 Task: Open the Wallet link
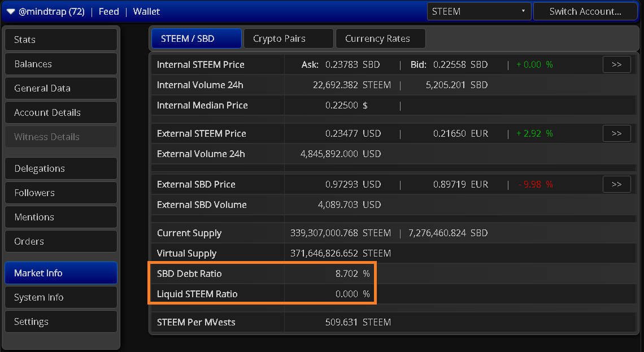(146, 11)
